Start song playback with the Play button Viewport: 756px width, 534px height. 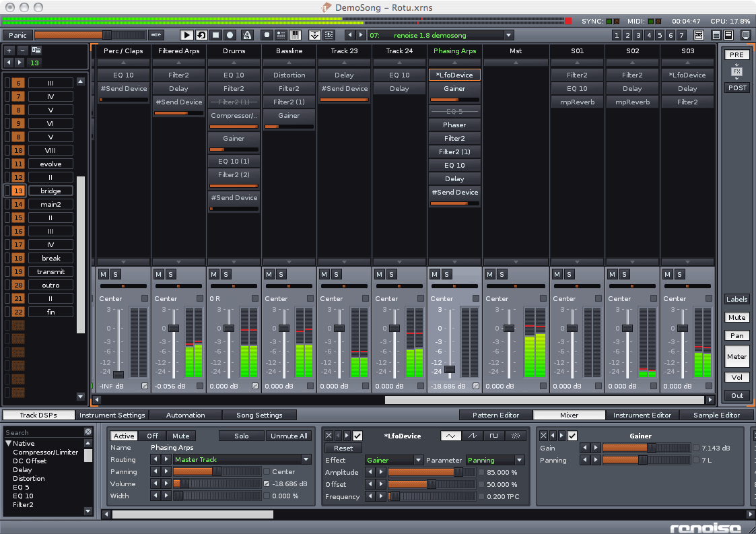[x=186, y=35]
